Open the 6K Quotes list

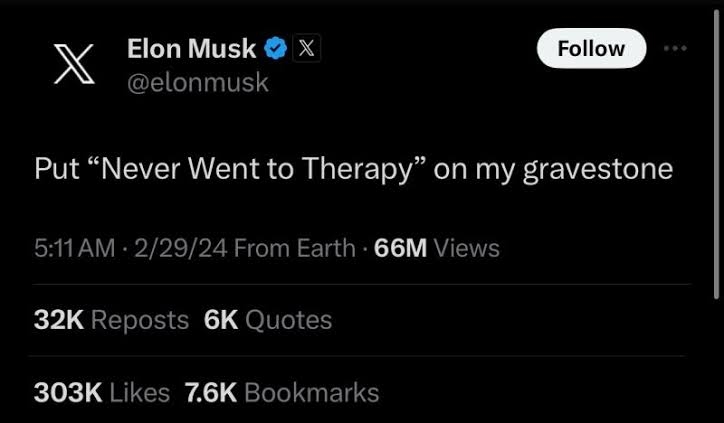(x=268, y=320)
